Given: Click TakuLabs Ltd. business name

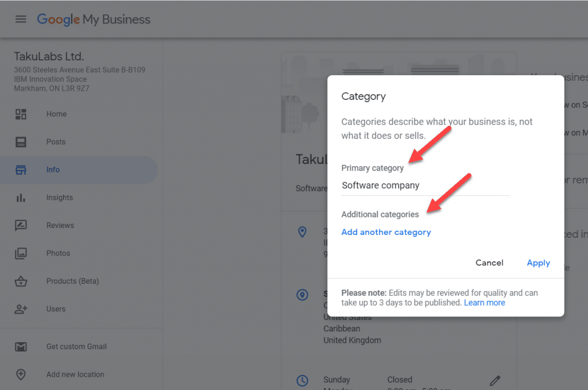Looking at the screenshot, I should pos(49,57).
